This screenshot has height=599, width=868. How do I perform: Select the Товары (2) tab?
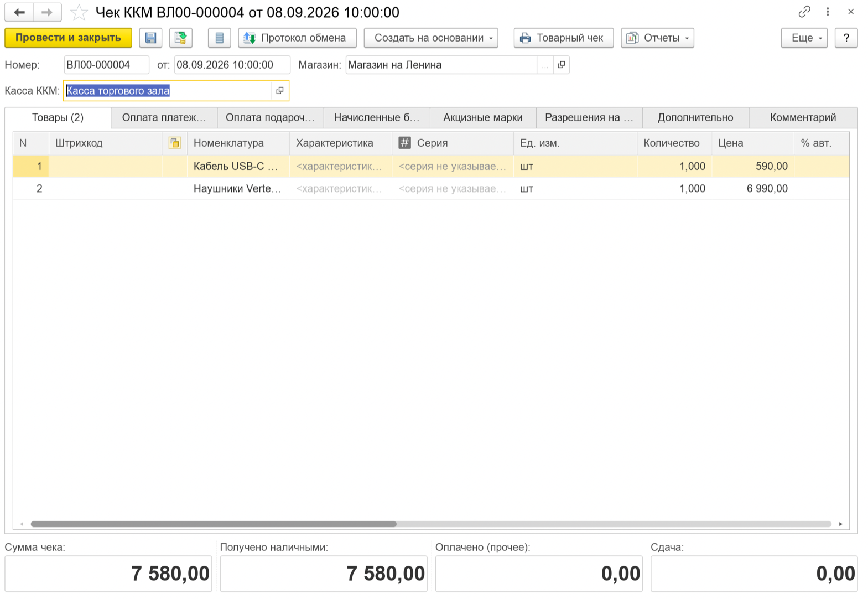click(x=58, y=117)
